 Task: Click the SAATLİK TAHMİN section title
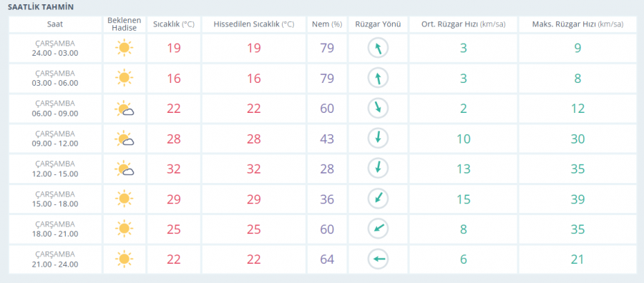click(41, 7)
